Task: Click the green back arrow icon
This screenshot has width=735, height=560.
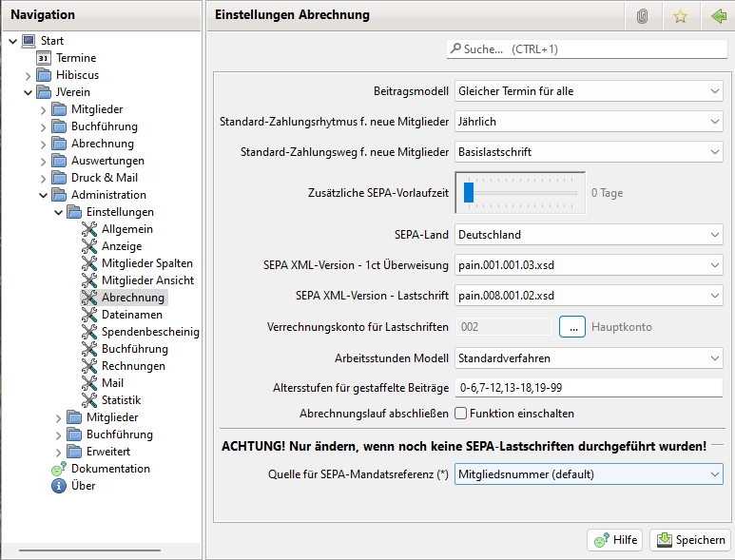Action: click(x=718, y=16)
